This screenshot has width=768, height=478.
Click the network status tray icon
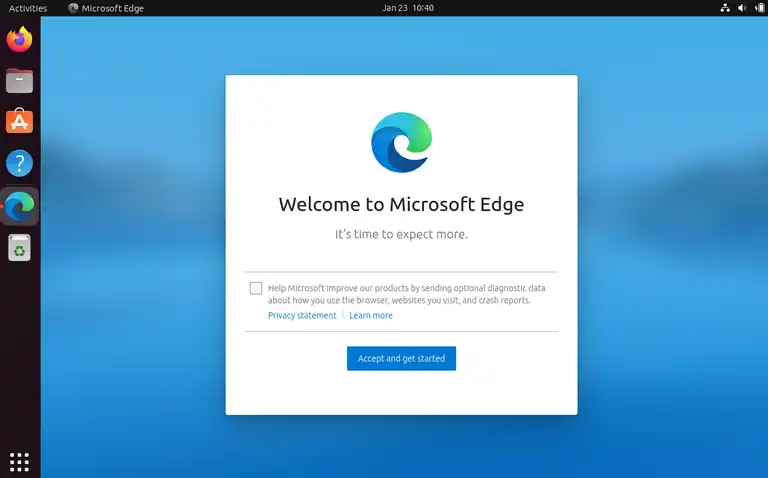tap(725, 8)
